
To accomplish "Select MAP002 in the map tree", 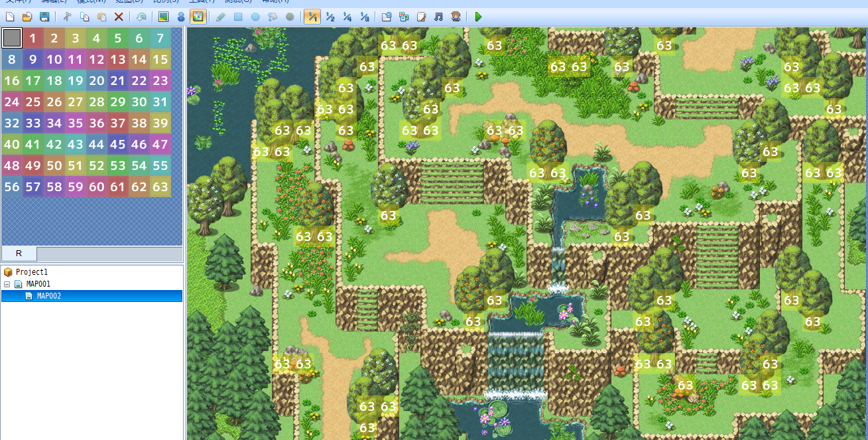I will tap(49, 296).
